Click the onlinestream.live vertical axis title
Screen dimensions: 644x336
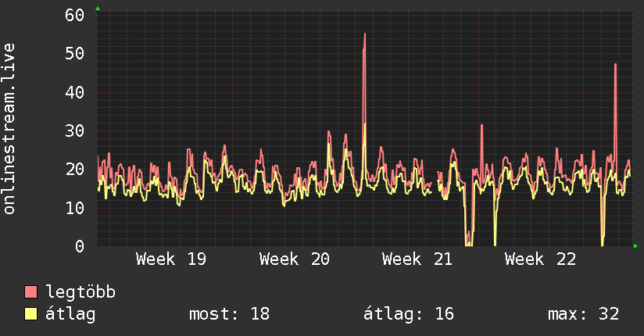pos(9,129)
